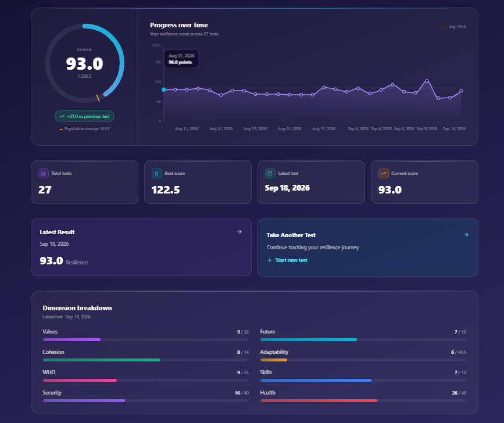This screenshot has height=423, width=504.
Task: Click the Best score value 122.5
Action: (x=166, y=190)
